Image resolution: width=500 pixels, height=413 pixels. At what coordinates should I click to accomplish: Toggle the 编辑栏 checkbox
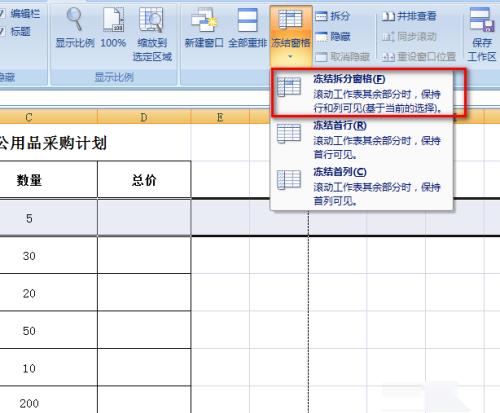point(2,14)
